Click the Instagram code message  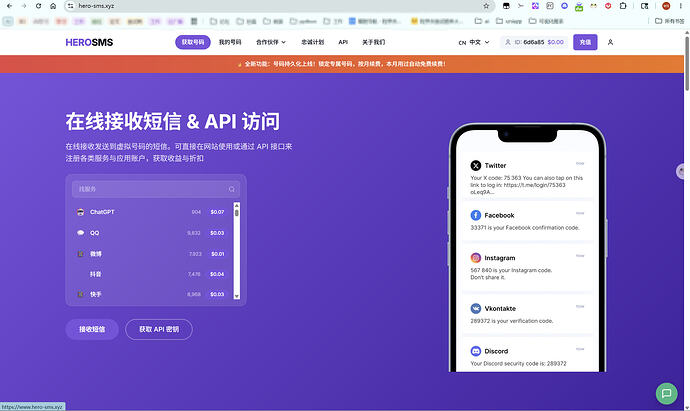point(511,274)
